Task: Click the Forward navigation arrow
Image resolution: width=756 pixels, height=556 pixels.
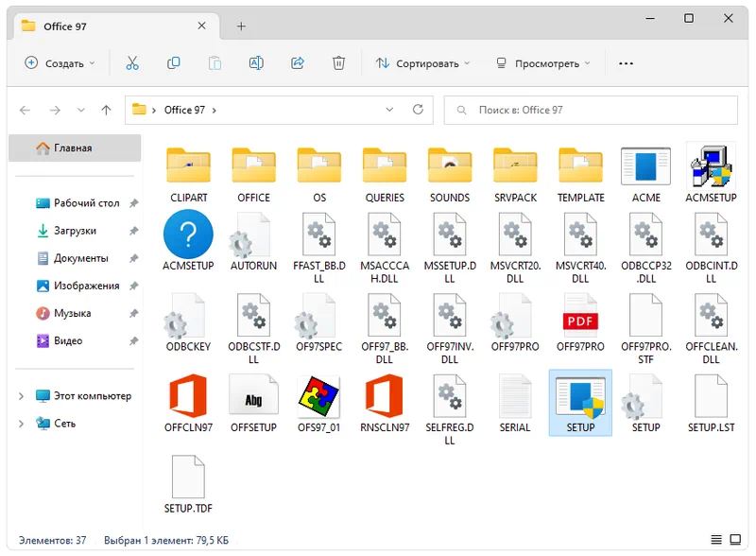Action: (55, 110)
